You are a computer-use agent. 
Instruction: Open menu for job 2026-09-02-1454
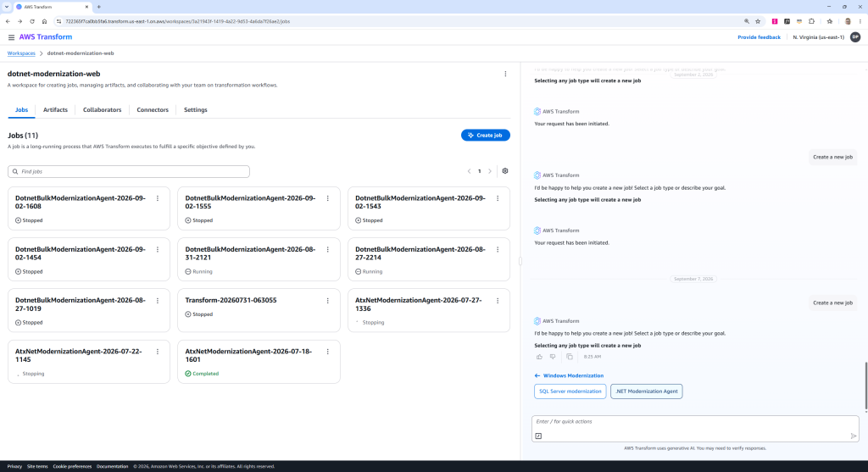point(158,249)
